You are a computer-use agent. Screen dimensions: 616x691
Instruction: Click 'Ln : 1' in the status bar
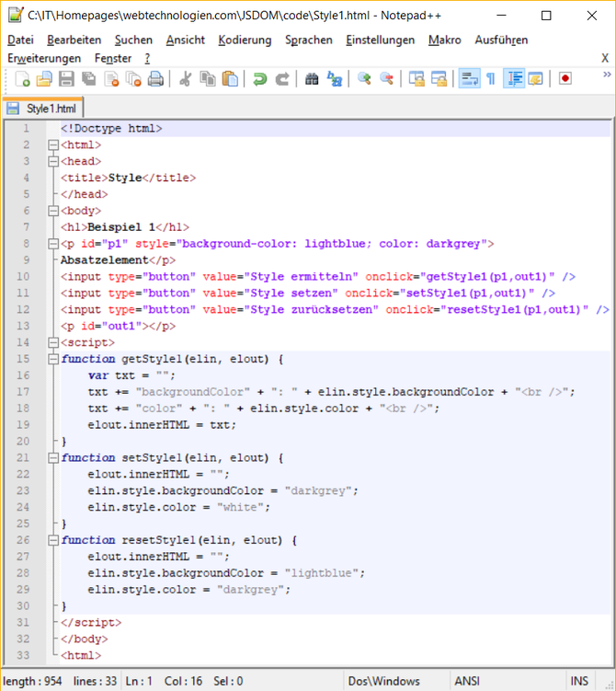click(139, 681)
